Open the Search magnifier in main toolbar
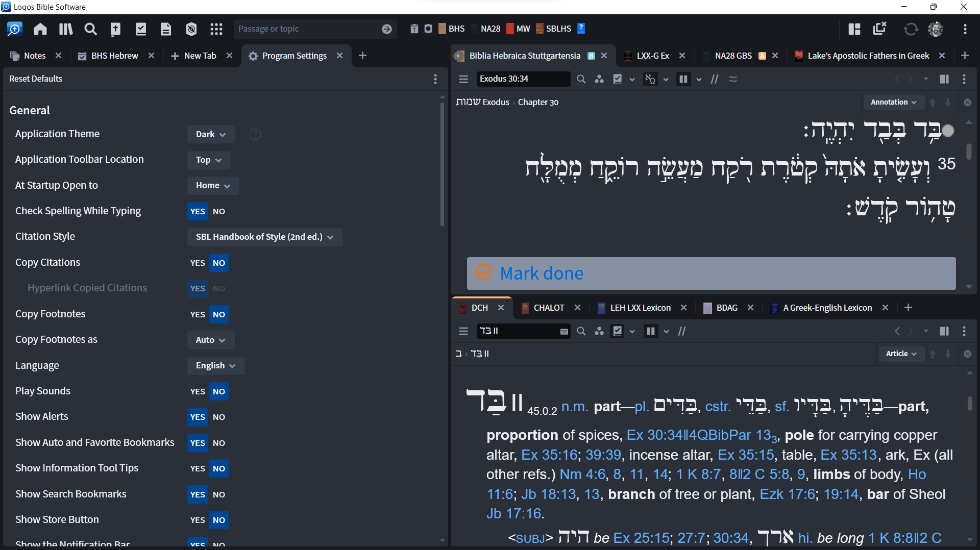Image resolution: width=980 pixels, height=550 pixels. pyautogui.click(x=90, y=29)
